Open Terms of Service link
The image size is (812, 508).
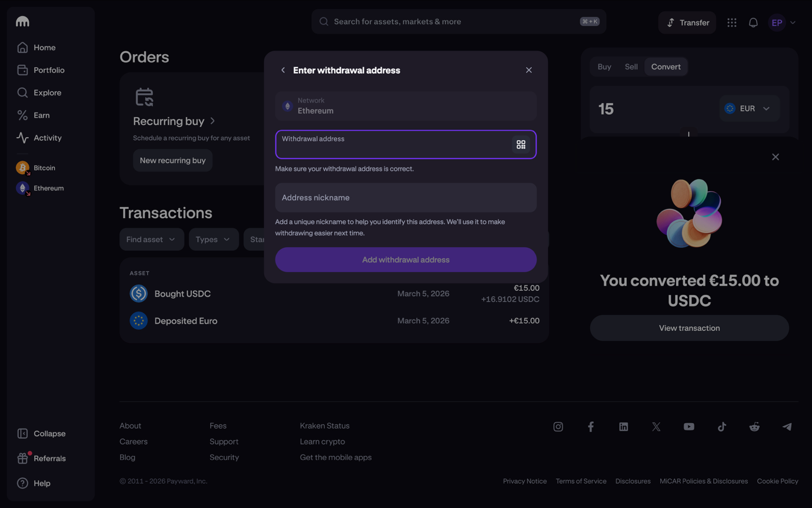pos(581,482)
